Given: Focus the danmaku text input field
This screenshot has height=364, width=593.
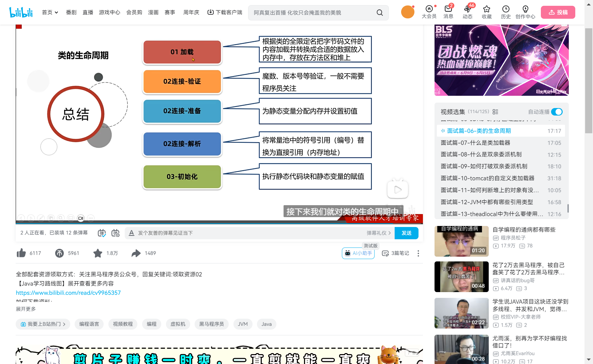Looking at the screenshot, I should (250, 233).
